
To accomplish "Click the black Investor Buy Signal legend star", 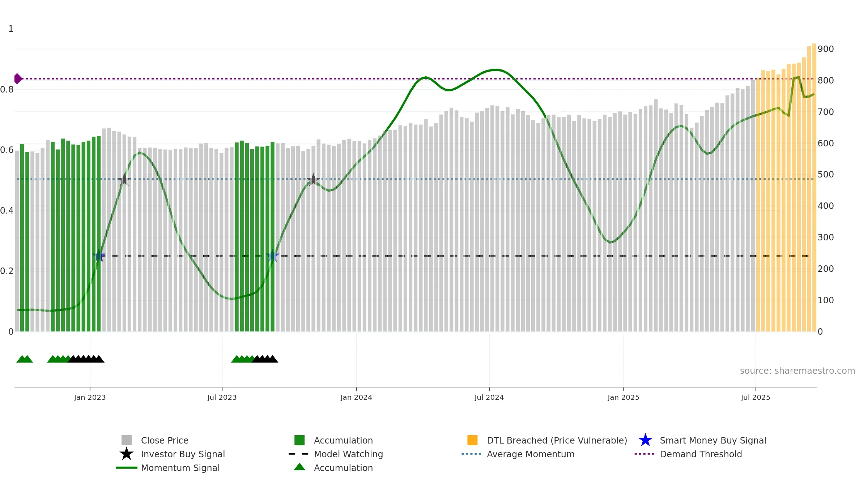I will (126, 454).
